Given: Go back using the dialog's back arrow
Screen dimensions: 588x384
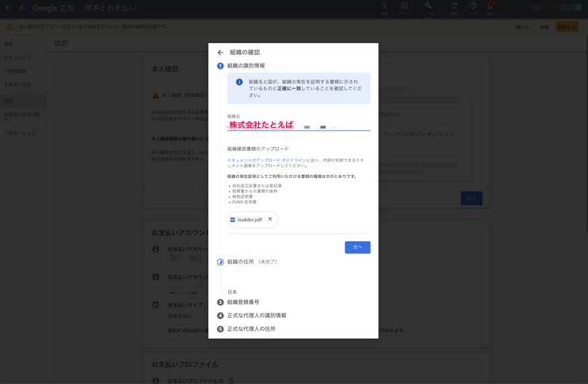Looking at the screenshot, I should tap(221, 52).
